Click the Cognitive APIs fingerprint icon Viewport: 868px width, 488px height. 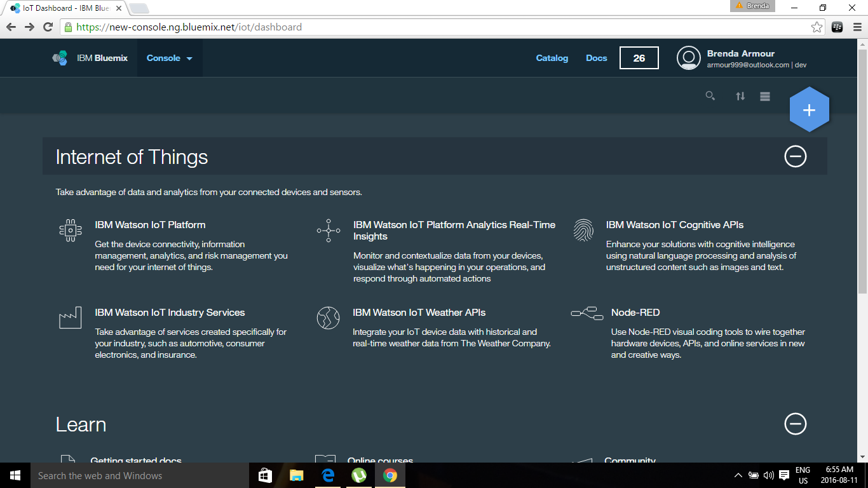[x=583, y=230]
